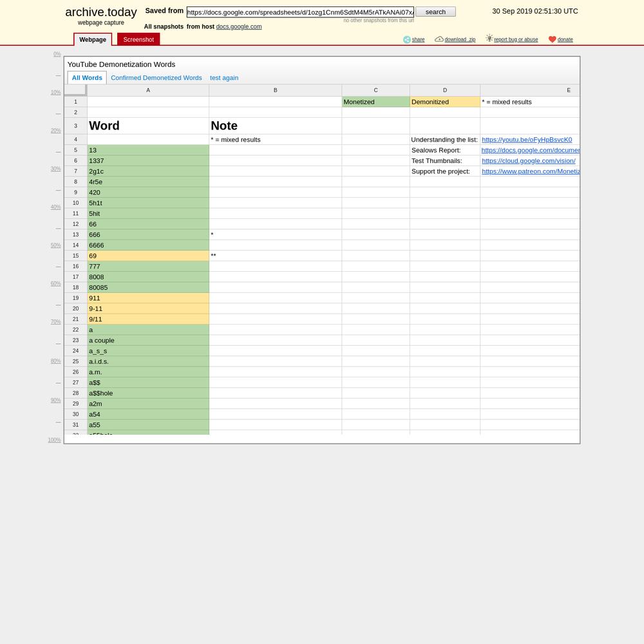Select the Word heading cell
Viewport: 644px width, 644px height.
pos(148,126)
